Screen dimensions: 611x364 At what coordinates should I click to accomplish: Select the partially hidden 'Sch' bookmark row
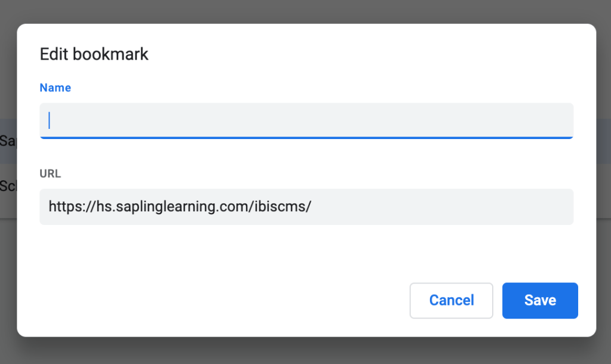8,185
